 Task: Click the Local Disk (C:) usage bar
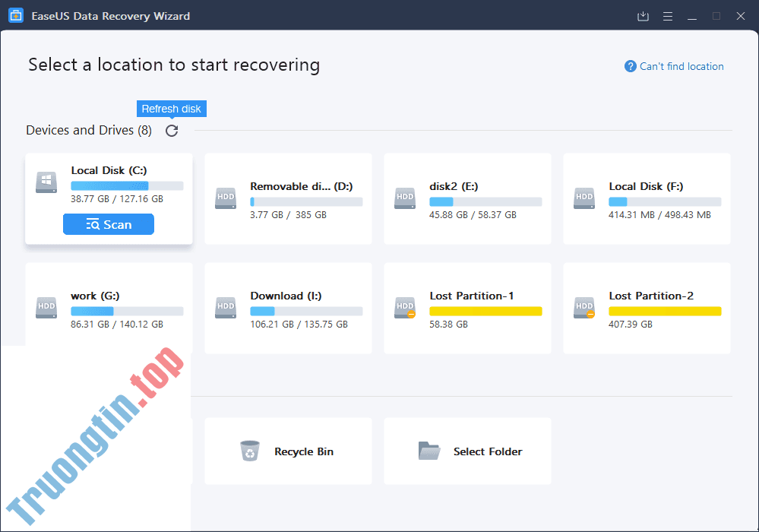coord(127,185)
